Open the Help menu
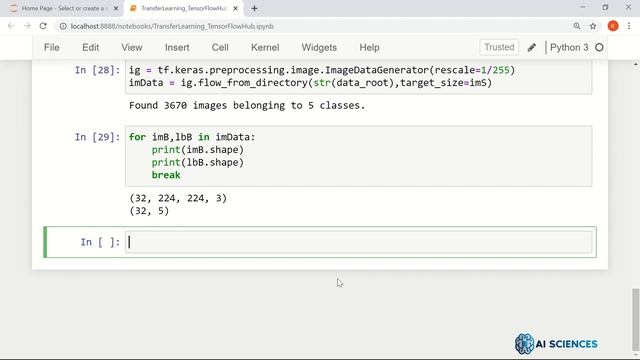This screenshot has height=360, width=640. [369, 47]
